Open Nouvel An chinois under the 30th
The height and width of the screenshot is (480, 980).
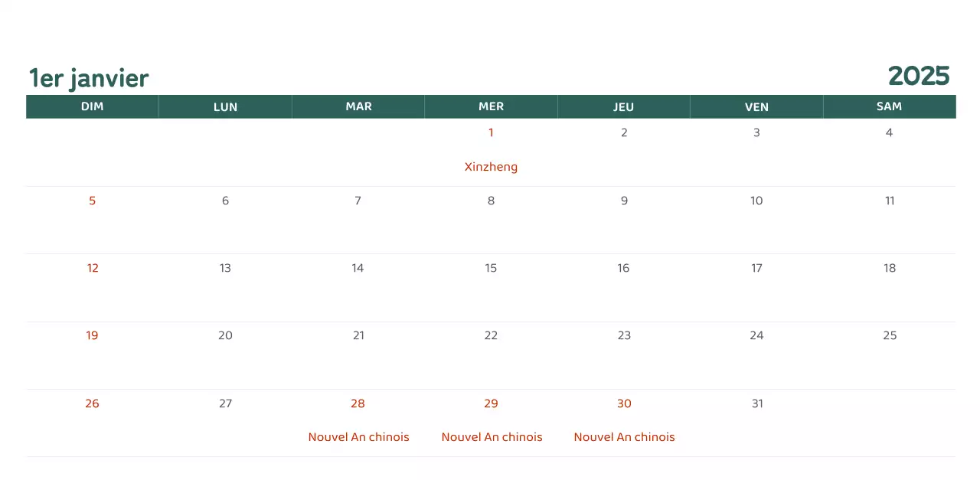pos(624,437)
